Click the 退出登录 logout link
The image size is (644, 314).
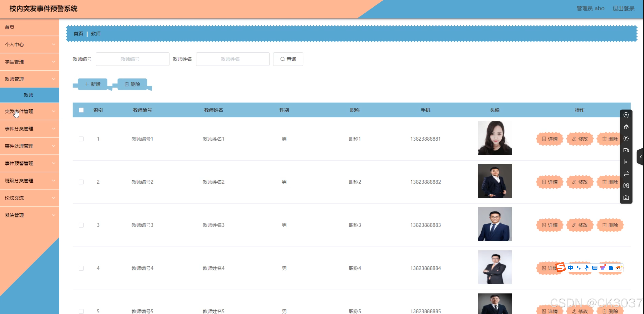pyautogui.click(x=623, y=9)
